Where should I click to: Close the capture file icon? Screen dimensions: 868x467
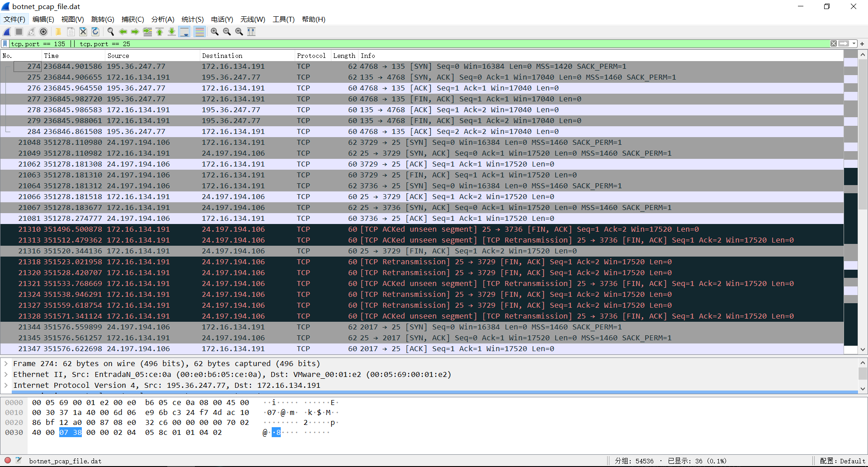[83, 32]
